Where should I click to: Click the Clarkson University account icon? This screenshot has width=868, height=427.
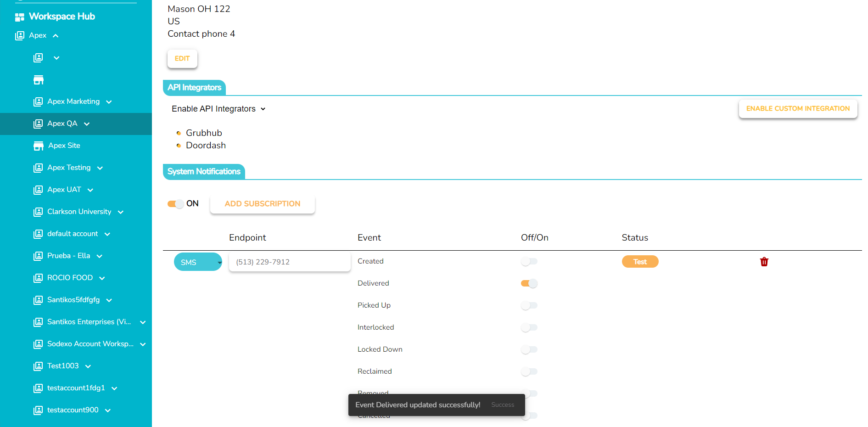(38, 212)
